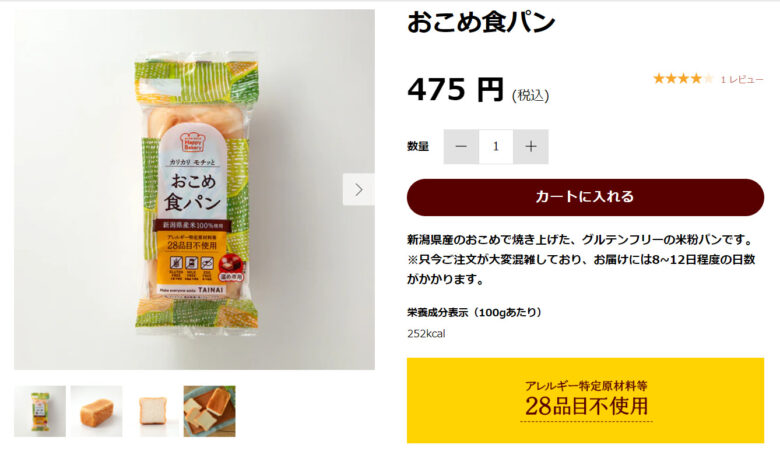Image resolution: width=780 pixels, height=455 pixels.
Task: Select the single bread slice thumbnail
Action: point(153,411)
